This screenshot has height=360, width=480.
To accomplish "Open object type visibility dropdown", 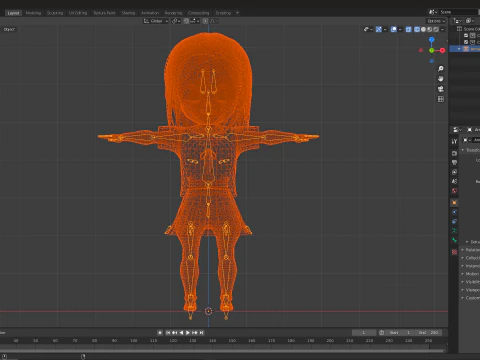I will click(368, 29).
